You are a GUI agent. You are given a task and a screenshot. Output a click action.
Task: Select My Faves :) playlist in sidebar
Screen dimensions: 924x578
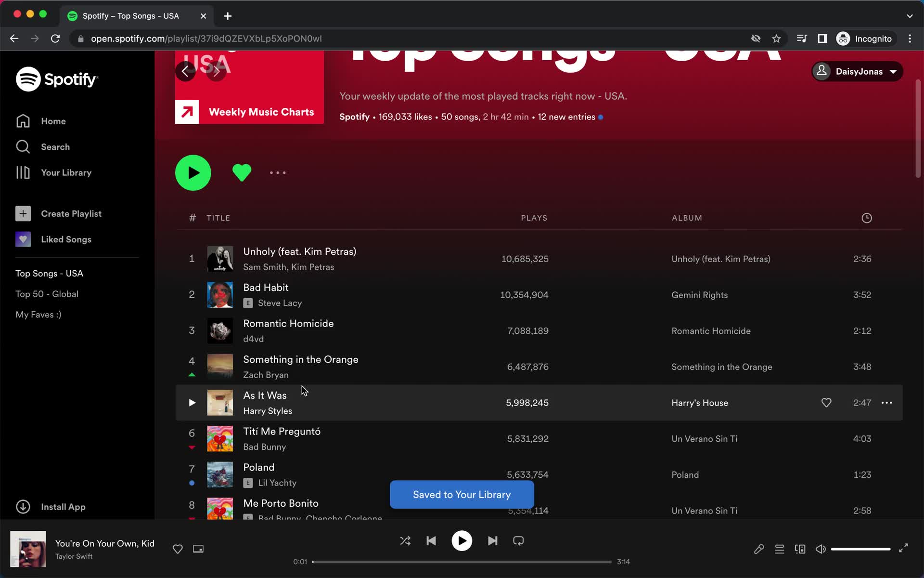[38, 315]
